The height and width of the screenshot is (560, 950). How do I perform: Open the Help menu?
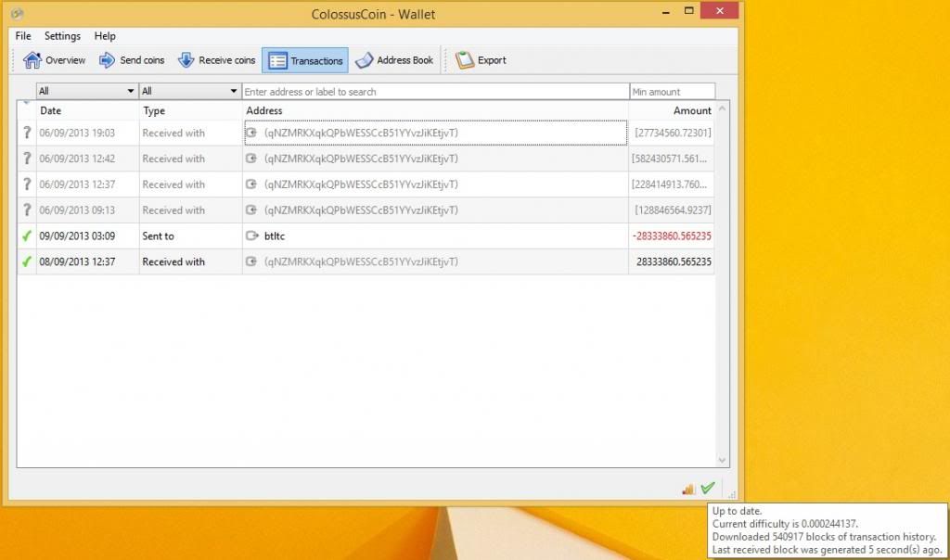pos(105,36)
